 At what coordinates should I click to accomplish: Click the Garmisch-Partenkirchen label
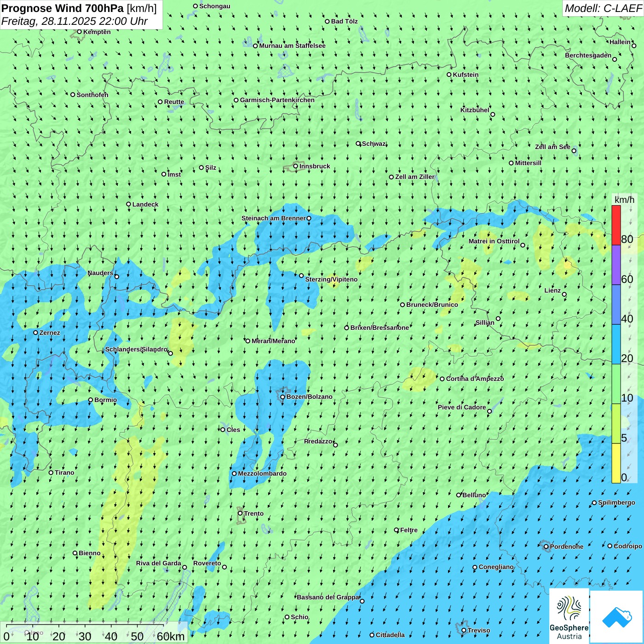click(x=277, y=100)
